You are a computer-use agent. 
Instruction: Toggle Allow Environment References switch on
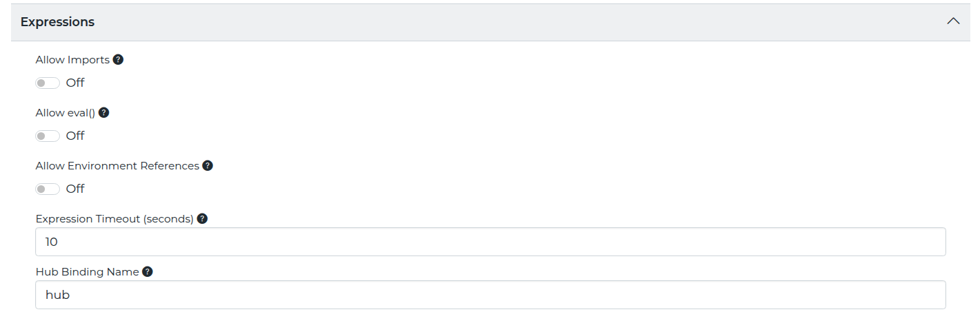click(48, 189)
